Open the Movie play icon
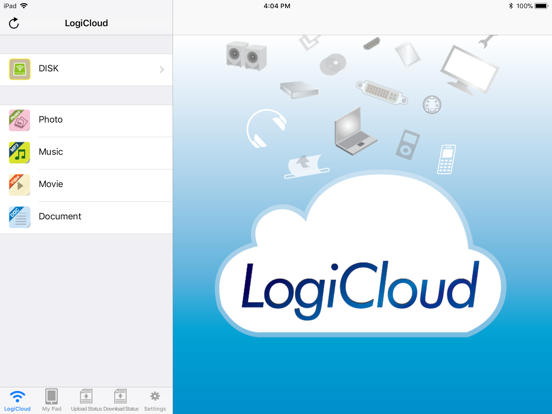Screen dimensions: 552x414 point(20,185)
